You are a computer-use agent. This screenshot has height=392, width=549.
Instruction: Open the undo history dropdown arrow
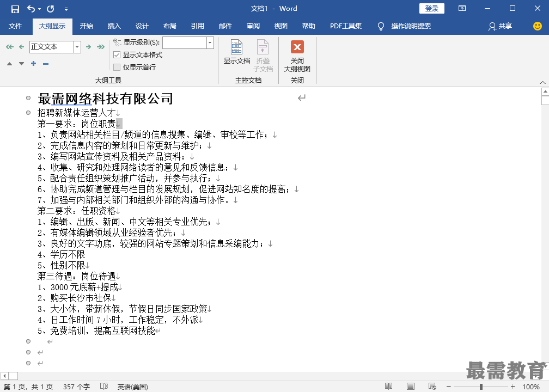[39, 9]
